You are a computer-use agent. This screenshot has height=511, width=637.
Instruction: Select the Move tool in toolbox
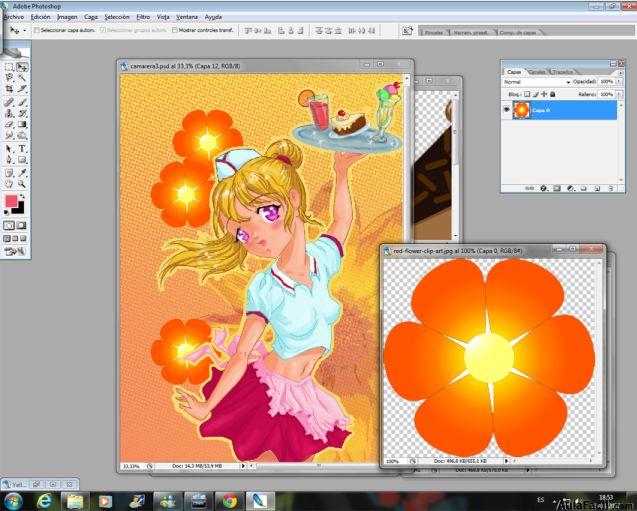pos(22,67)
